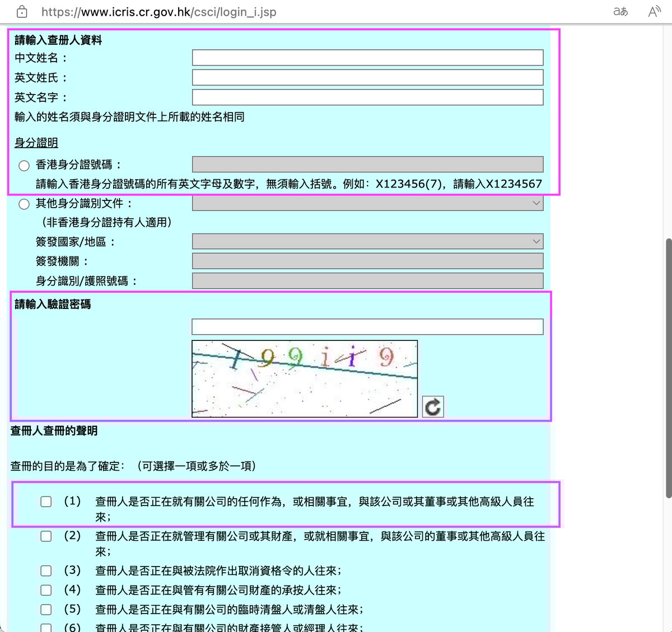Tick checkbox for declaration item (1)

pyautogui.click(x=46, y=502)
